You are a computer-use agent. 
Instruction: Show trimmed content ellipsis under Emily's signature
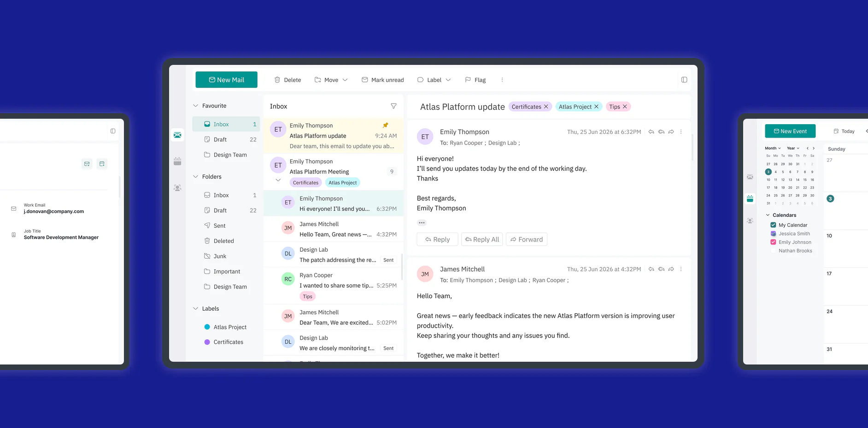click(x=422, y=223)
